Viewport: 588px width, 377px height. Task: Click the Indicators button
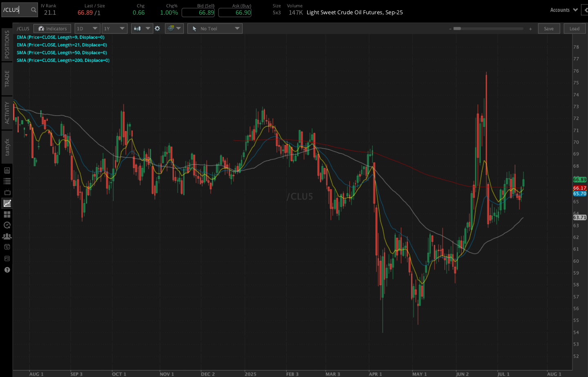[x=52, y=28]
